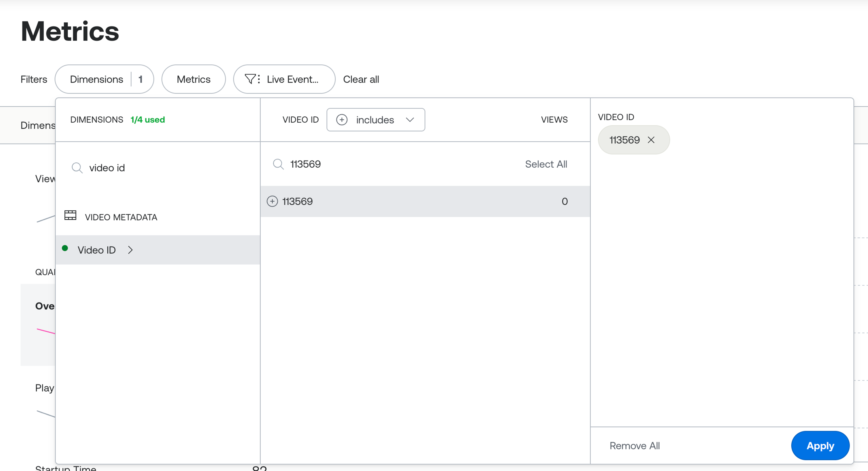Viewport: 868px width, 471px height.
Task: Click Select All in results header
Action: [546, 164]
